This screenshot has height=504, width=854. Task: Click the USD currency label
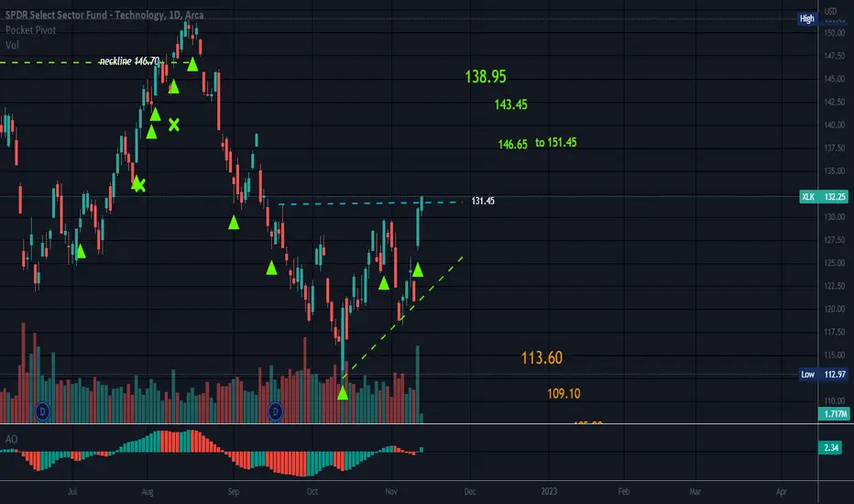click(830, 11)
